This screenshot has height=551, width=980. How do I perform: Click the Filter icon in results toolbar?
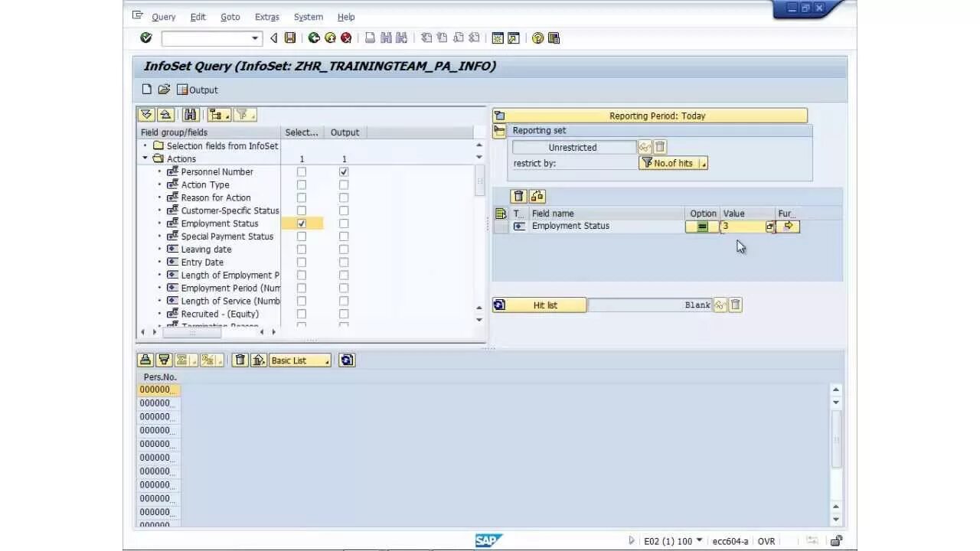point(163,360)
